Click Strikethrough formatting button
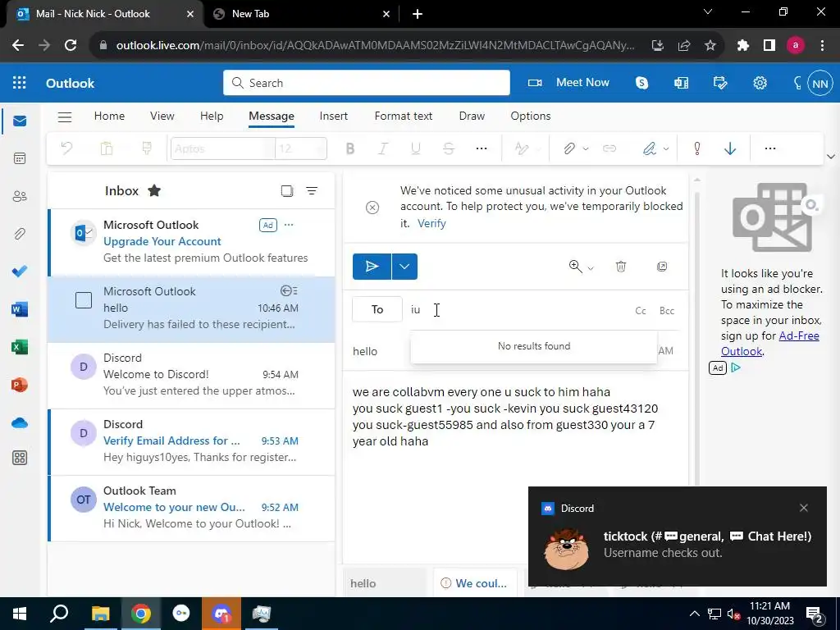Viewport: 840px width, 630px height. pyautogui.click(x=449, y=148)
